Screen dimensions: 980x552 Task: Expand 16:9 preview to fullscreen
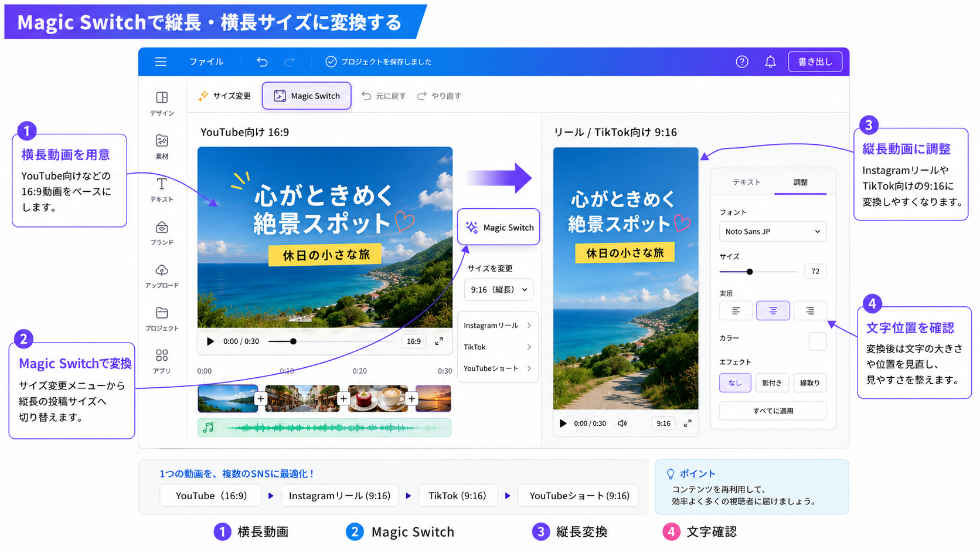(439, 341)
